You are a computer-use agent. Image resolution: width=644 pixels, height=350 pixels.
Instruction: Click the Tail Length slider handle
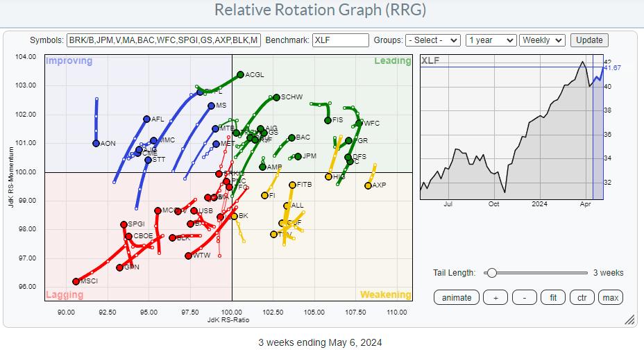491,273
